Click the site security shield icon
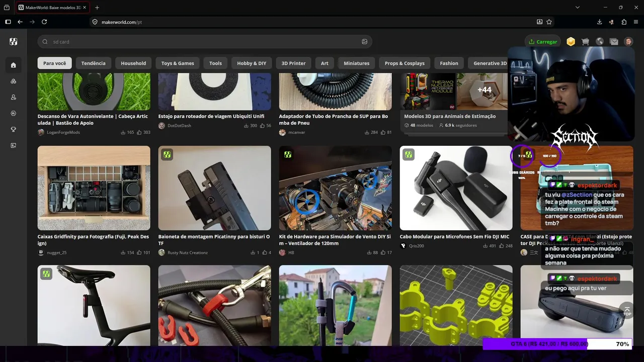Viewport: 644px width, 362px height. [x=95, y=22]
